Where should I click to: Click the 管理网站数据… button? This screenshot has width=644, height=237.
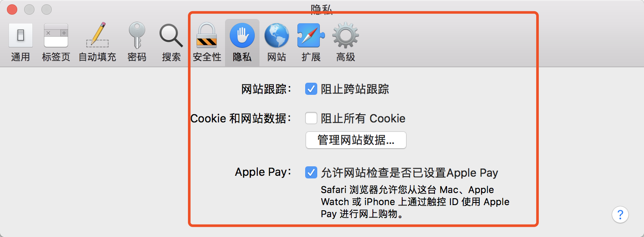click(356, 140)
